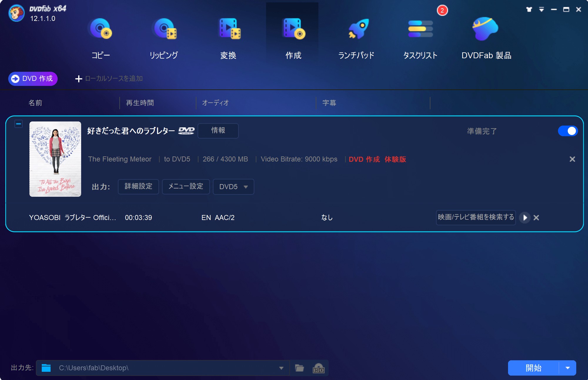
Task: Click the 00:03:39 duration value
Action: tap(138, 218)
